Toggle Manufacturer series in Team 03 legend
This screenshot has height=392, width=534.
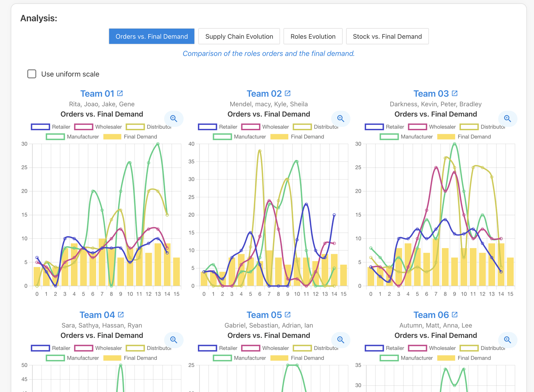tap(406, 137)
